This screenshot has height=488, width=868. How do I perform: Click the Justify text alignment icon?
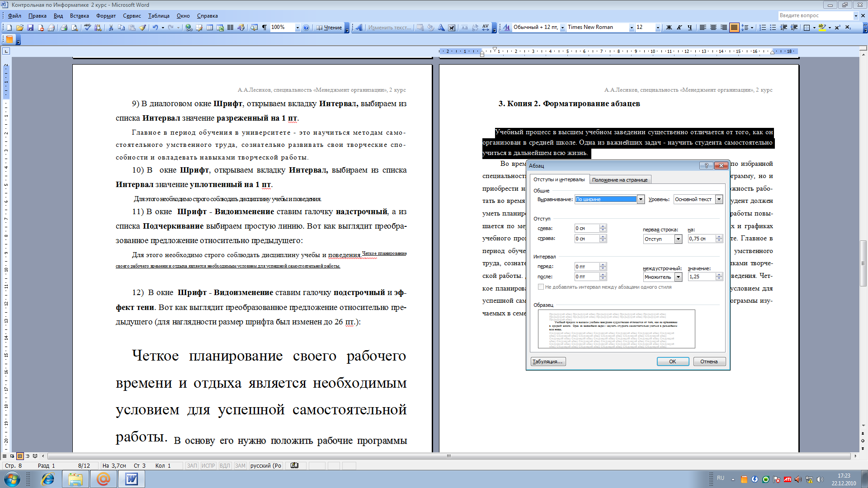click(x=733, y=28)
